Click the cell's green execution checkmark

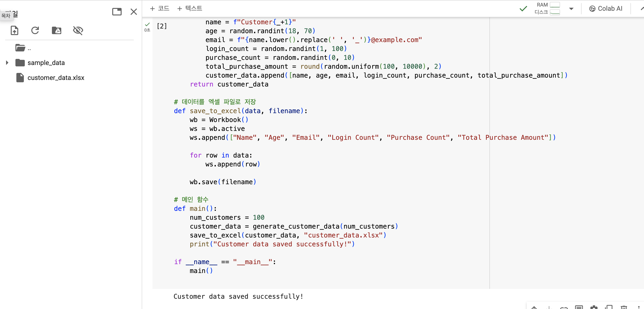tap(147, 24)
